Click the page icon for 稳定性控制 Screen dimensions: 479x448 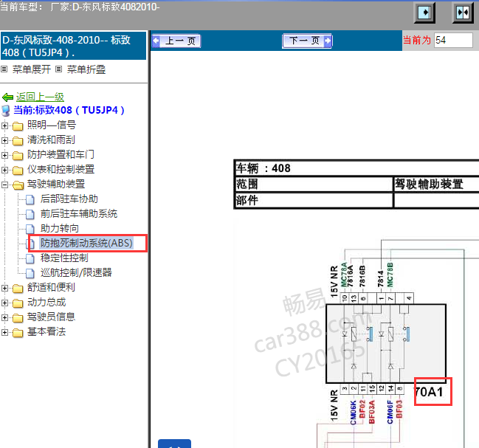tap(30, 258)
